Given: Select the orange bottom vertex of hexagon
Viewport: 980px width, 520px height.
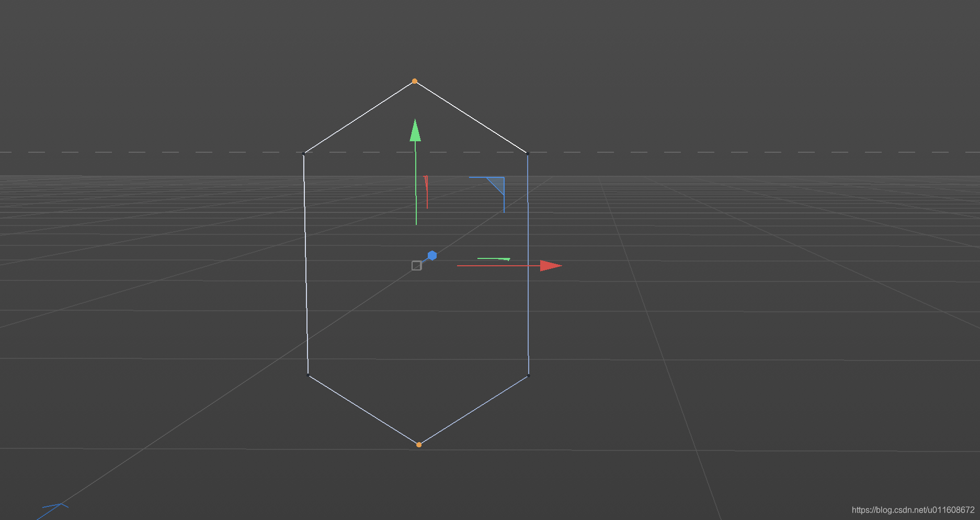Looking at the screenshot, I should [x=419, y=445].
